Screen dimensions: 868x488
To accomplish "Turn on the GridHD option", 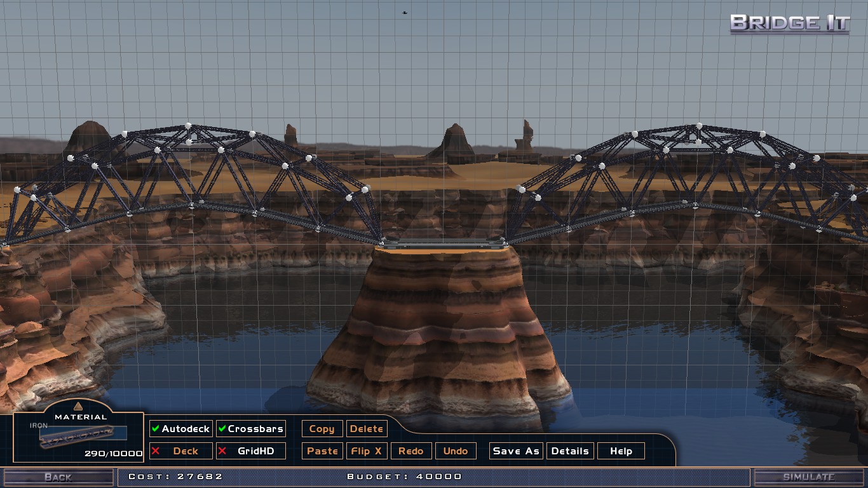I will 250,451.
